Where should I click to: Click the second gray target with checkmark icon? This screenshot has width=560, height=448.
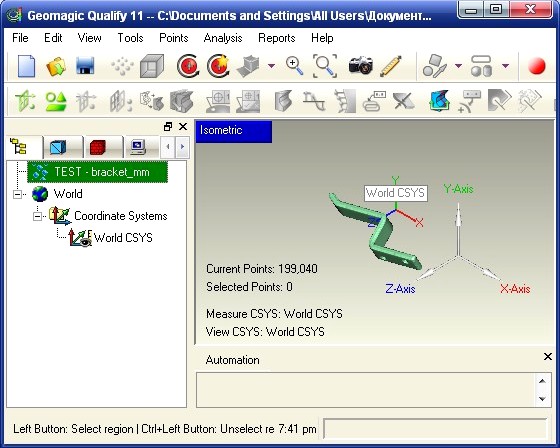coord(248,101)
